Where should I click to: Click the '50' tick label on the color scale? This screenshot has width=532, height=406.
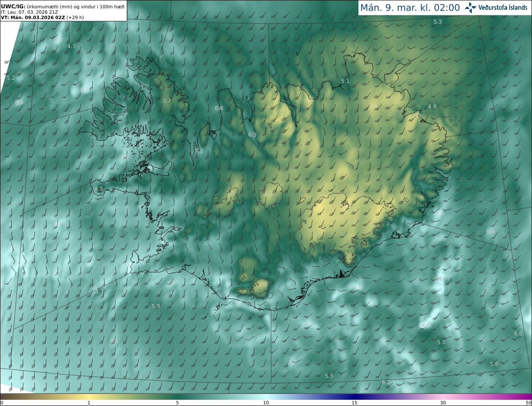click(529, 403)
